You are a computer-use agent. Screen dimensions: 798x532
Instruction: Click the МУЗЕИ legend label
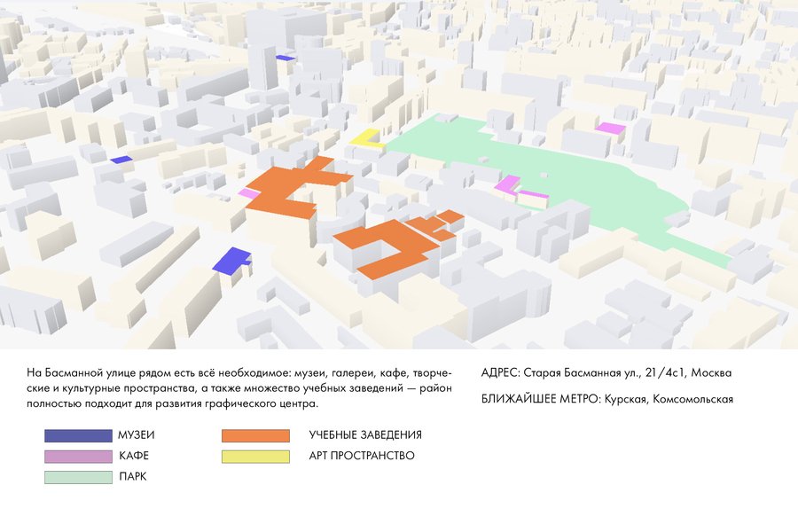pyautogui.click(x=136, y=435)
